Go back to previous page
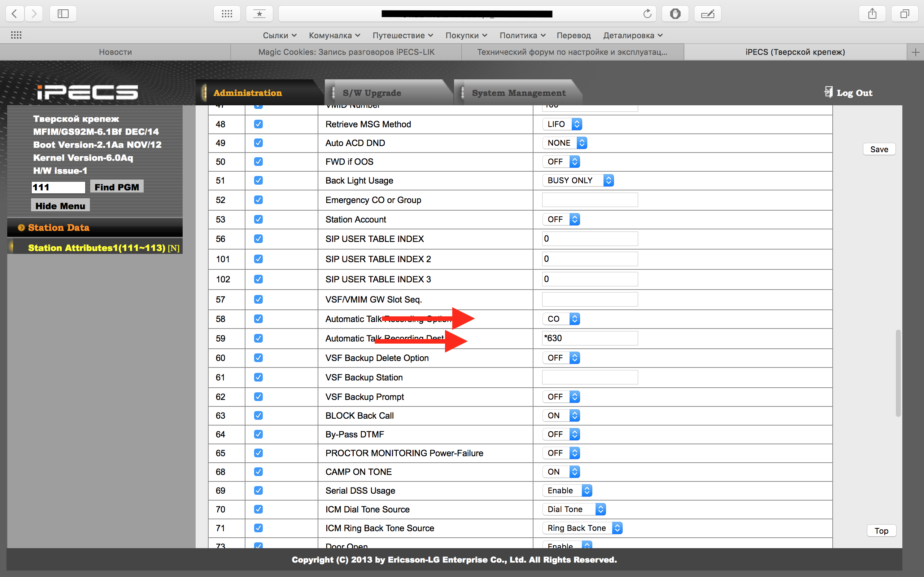 pyautogui.click(x=14, y=14)
